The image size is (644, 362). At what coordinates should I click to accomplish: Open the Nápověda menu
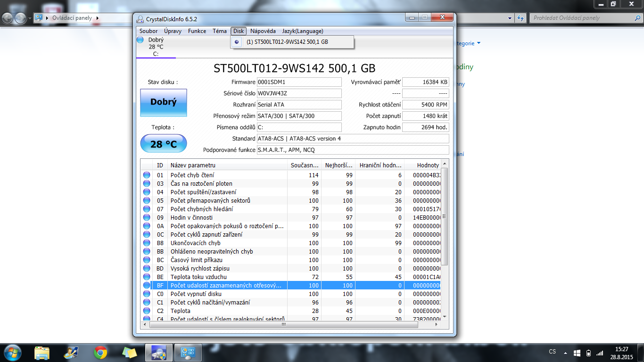tap(263, 31)
